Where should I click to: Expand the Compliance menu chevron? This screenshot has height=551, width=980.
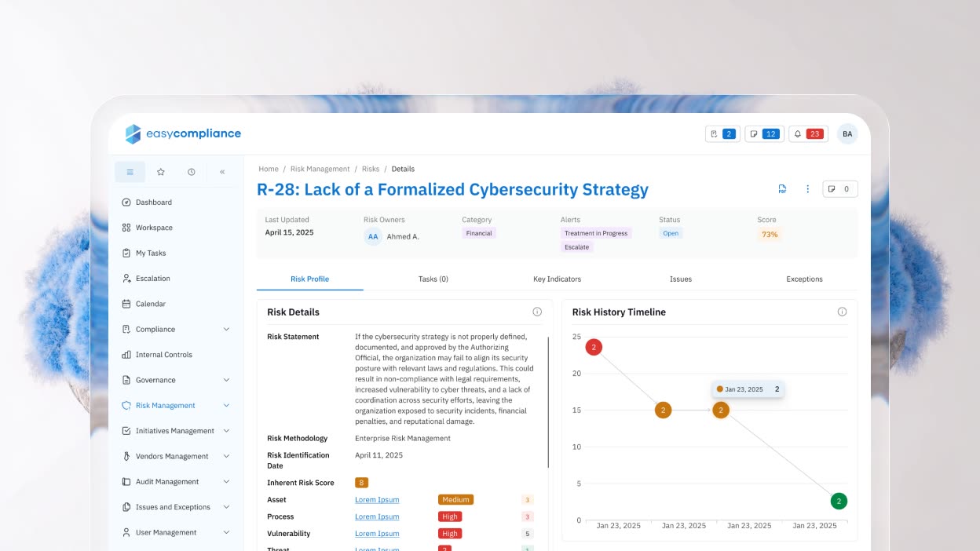point(226,329)
